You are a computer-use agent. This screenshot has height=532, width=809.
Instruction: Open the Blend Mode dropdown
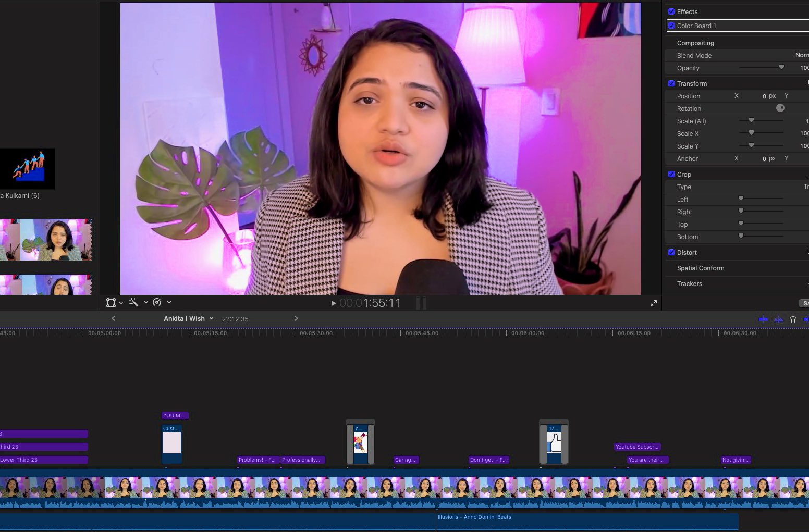pyautogui.click(x=802, y=55)
